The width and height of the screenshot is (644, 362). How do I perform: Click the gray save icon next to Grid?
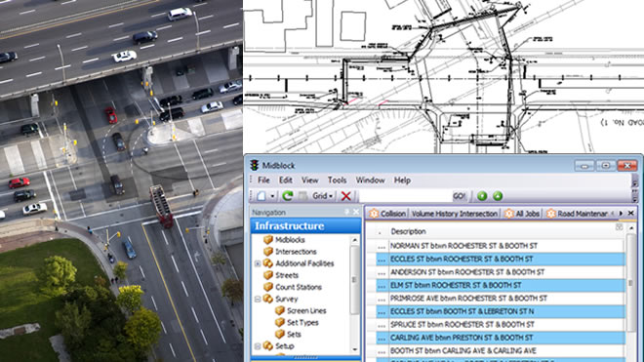click(302, 196)
